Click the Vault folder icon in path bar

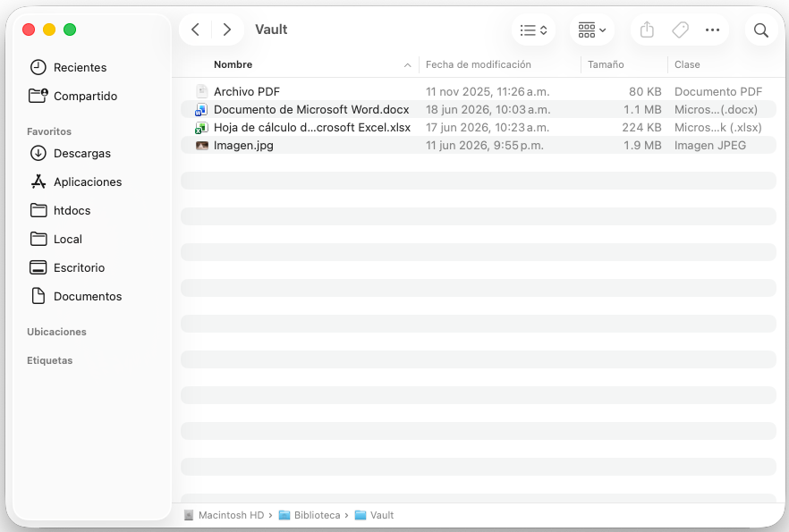[x=361, y=515]
